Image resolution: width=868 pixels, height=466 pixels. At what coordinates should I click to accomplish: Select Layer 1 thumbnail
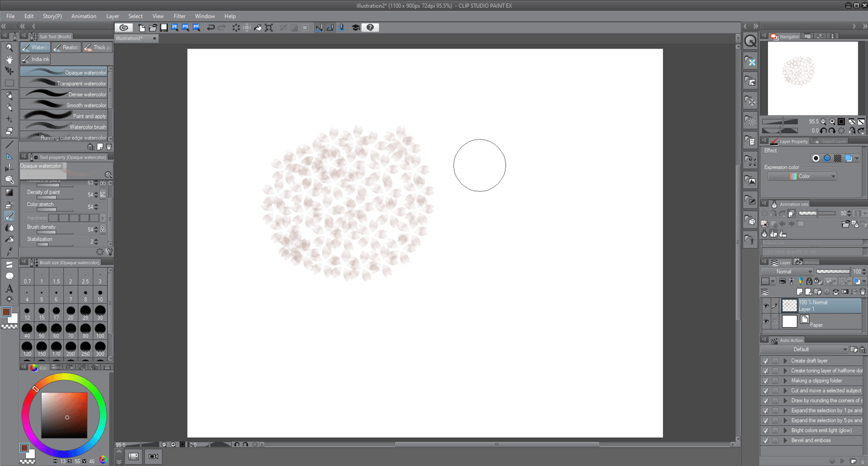[789, 306]
